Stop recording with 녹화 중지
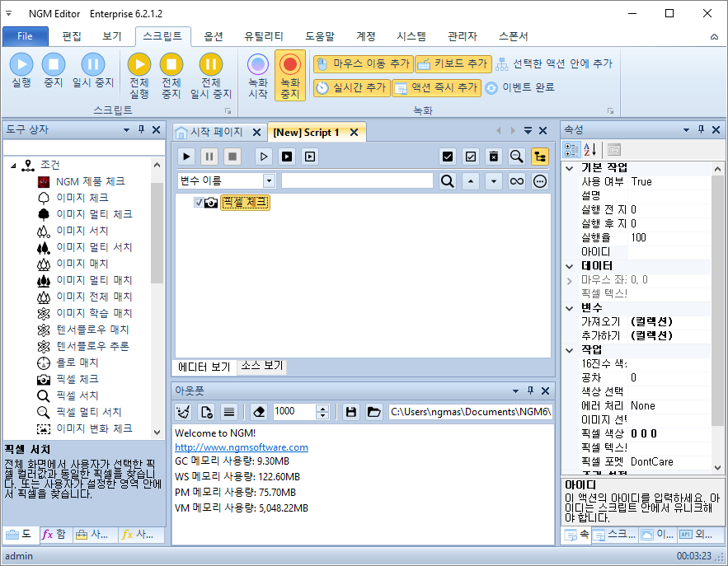The image size is (728, 566). 290,76
